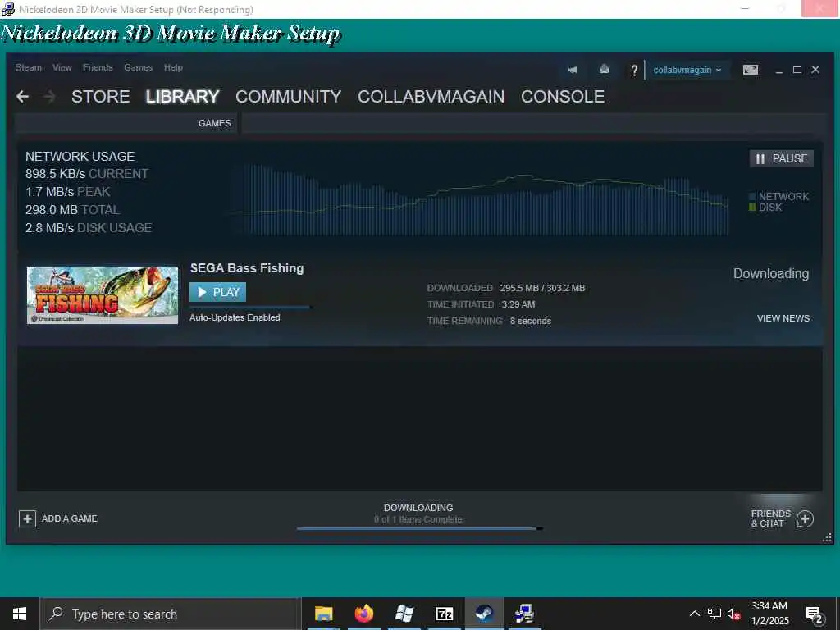Select the LIBRARY tab

[x=183, y=97]
